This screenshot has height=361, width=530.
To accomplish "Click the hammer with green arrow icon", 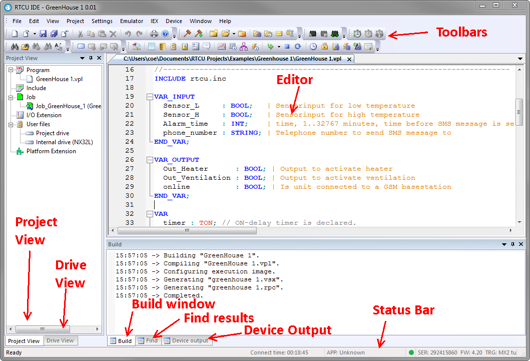I will 199,33.
